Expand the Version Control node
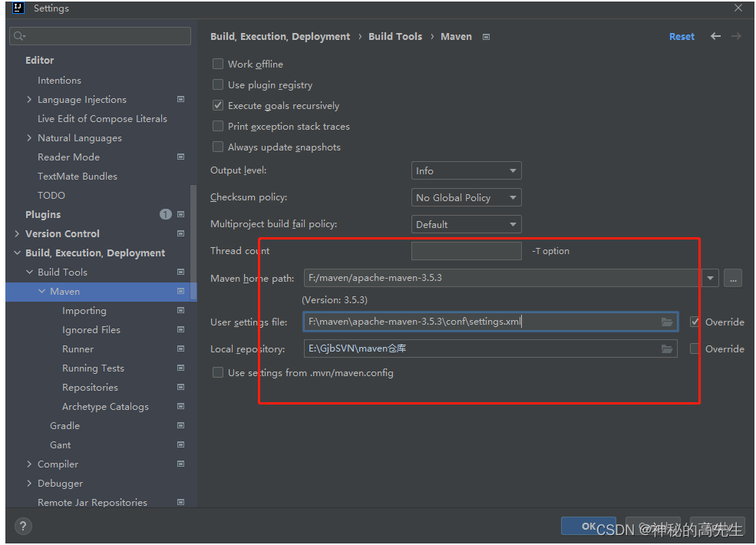This screenshot has width=756, height=545. coord(18,233)
